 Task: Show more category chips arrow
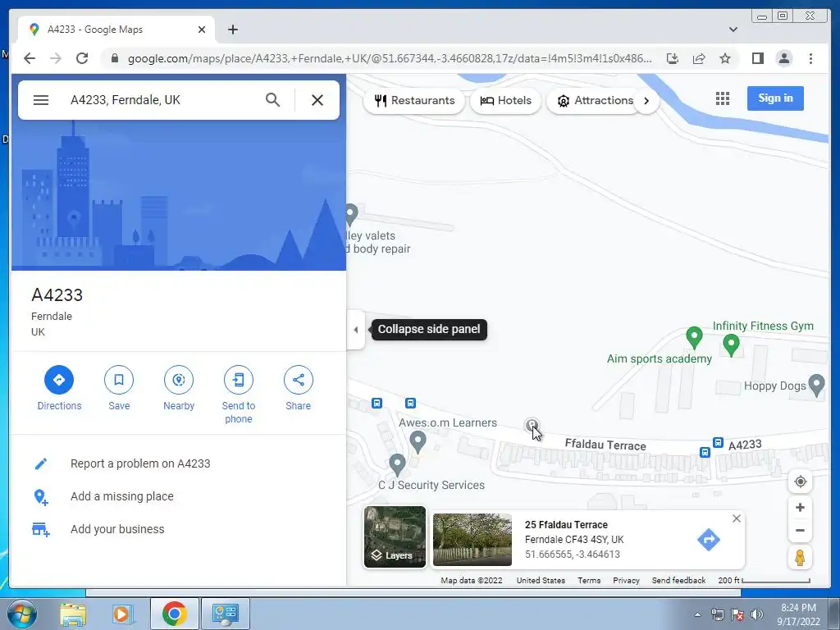[x=646, y=101]
